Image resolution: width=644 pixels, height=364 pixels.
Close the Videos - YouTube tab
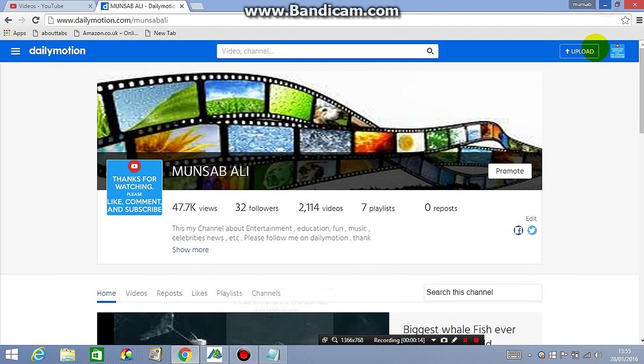(91, 6)
